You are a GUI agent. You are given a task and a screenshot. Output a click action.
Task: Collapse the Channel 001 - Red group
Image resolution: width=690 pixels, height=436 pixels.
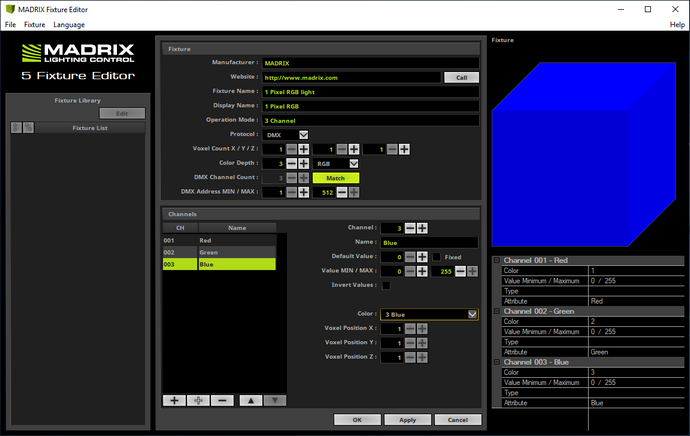497,260
